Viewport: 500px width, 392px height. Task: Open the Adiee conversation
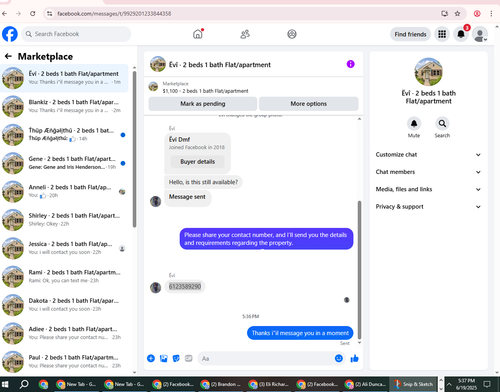pyautogui.click(x=64, y=333)
